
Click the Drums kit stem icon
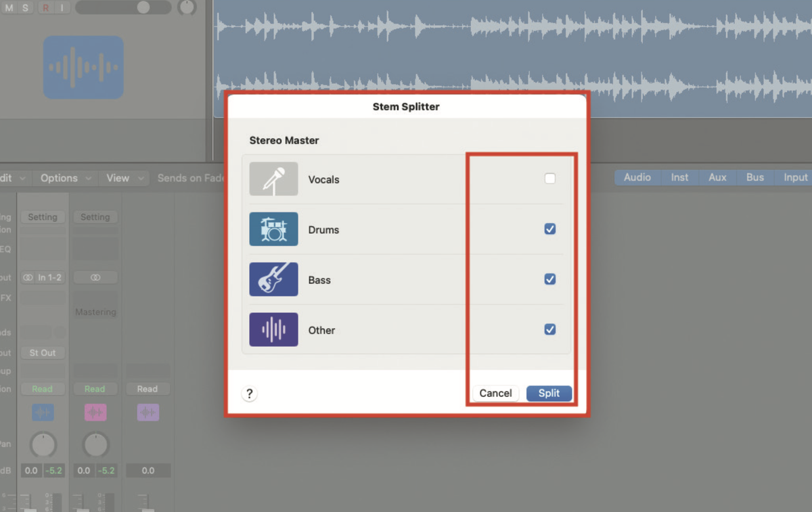click(x=273, y=229)
